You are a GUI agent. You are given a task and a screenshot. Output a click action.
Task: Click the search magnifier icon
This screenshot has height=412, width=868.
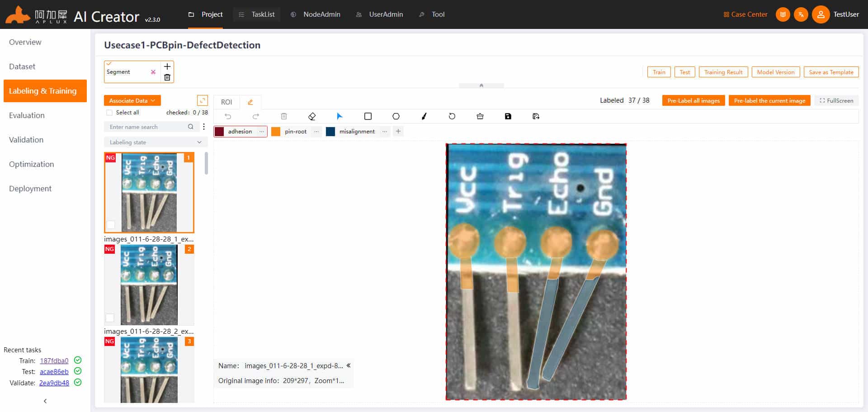point(191,127)
